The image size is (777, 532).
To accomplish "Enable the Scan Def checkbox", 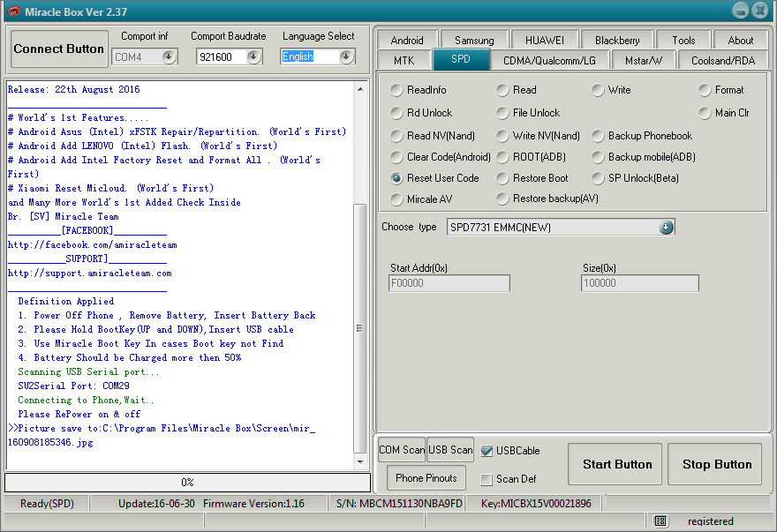I will (x=487, y=479).
